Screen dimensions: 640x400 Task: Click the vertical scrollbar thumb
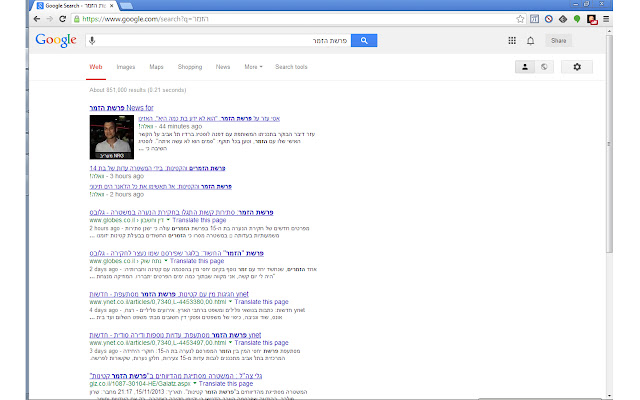[x=609, y=144]
